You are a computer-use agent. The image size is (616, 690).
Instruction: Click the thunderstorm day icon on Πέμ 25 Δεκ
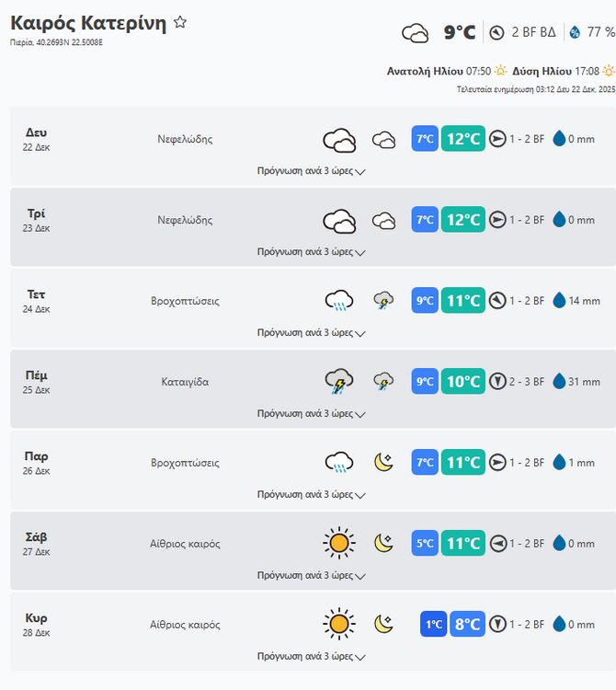[x=339, y=381]
